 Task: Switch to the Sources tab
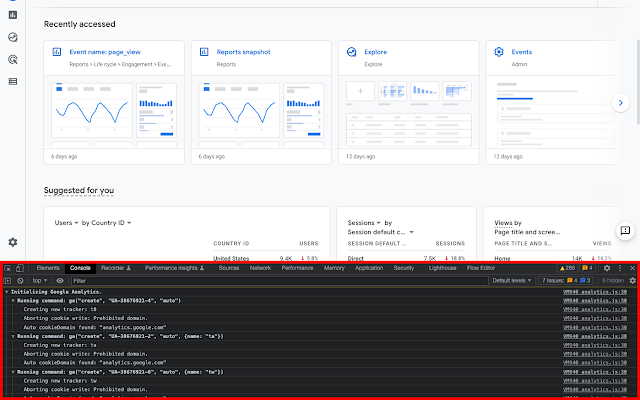tap(229, 268)
